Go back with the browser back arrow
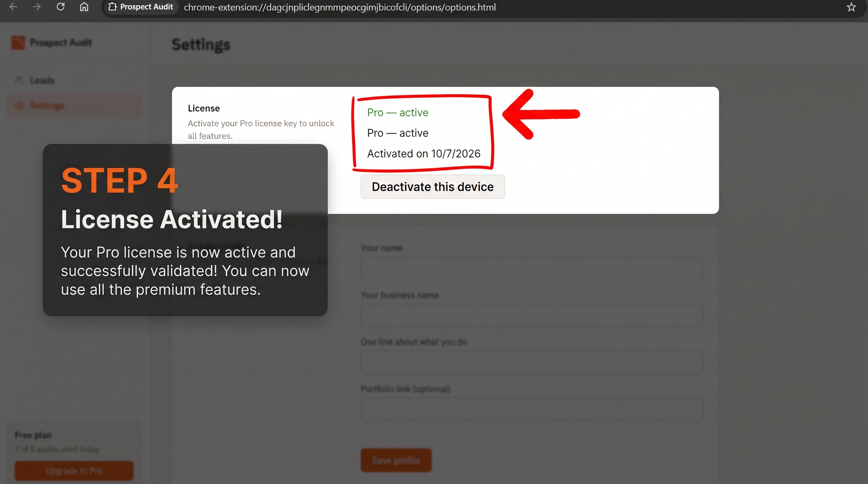868x484 pixels. pyautogui.click(x=13, y=7)
